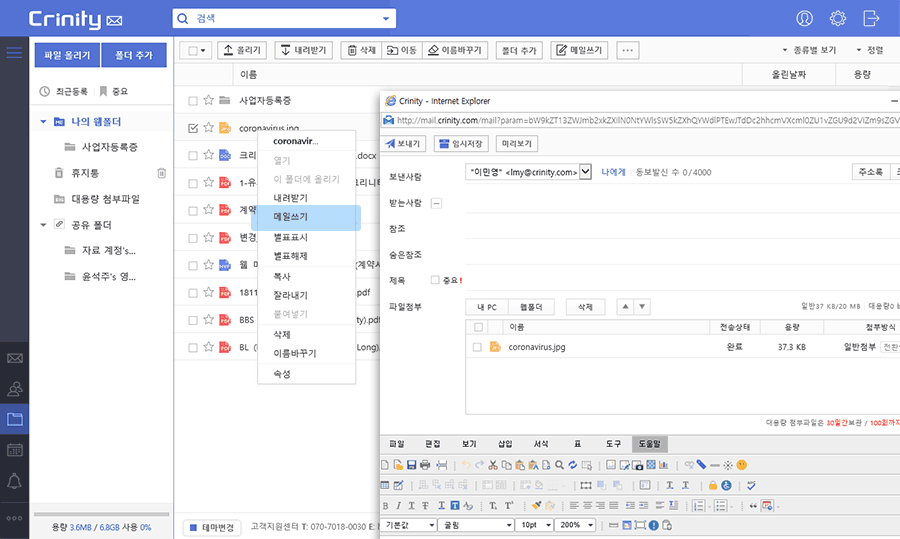Uncheck the coronavirus.jpg file row checkbox
This screenshot has width=900, height=539.
(x=193, y=128)
